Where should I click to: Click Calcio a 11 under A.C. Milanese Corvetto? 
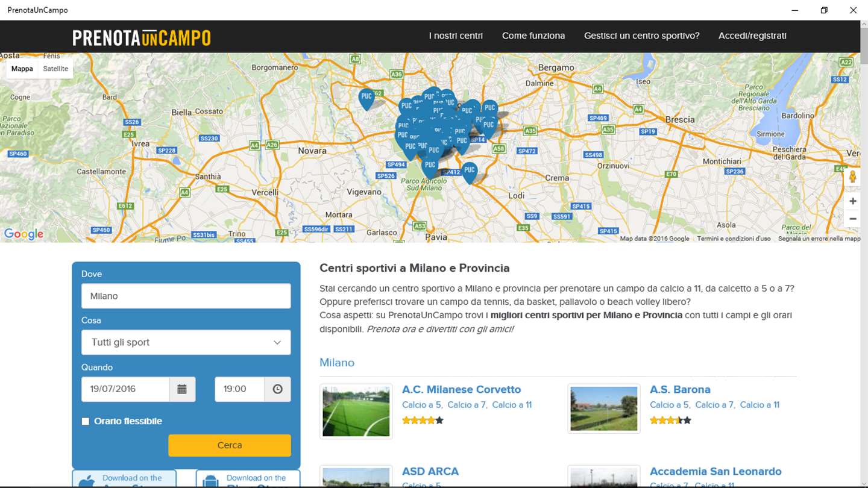pyautogui.click(x=512, y=405)
